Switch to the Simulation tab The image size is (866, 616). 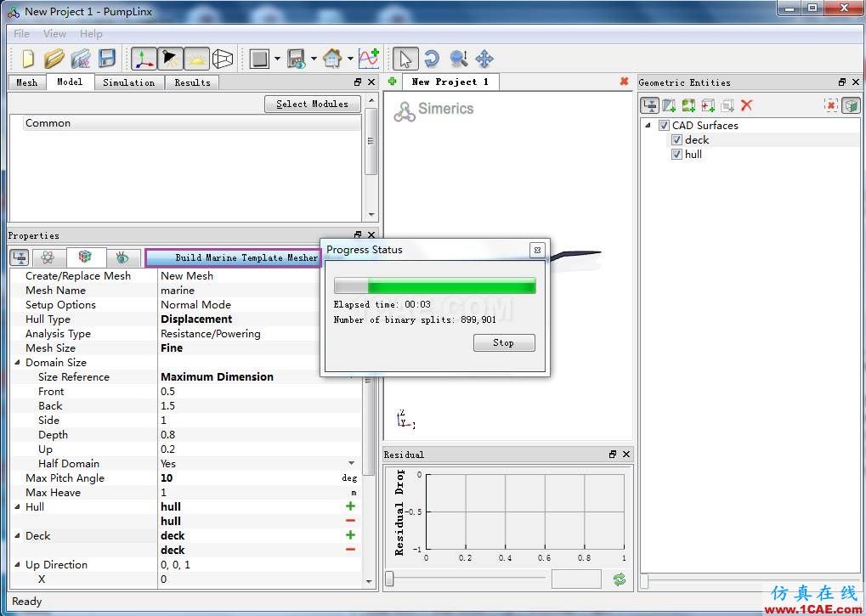[x=128, y=82]
